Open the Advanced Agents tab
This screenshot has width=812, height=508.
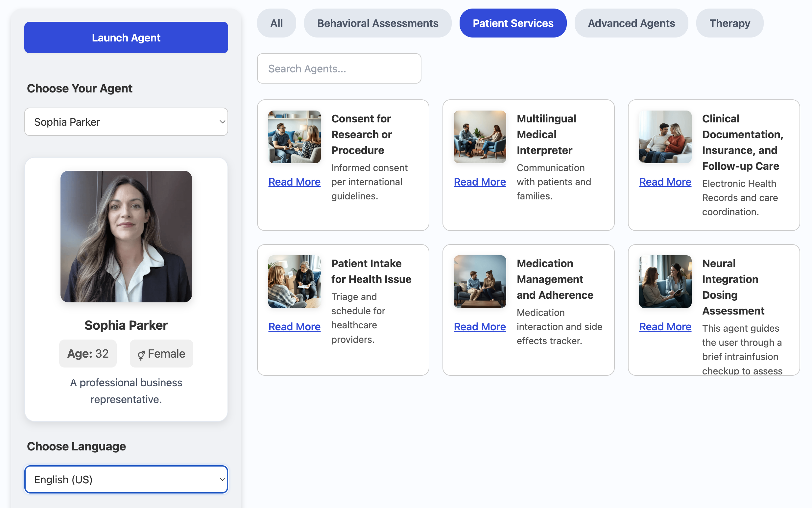631,23
